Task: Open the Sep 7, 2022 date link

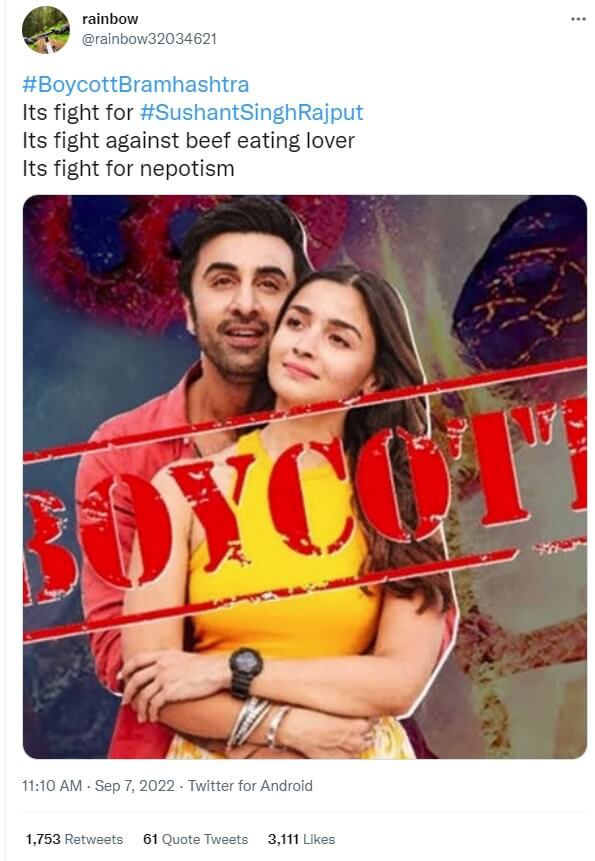Action: pyautogui.click(x=134, y=786)
